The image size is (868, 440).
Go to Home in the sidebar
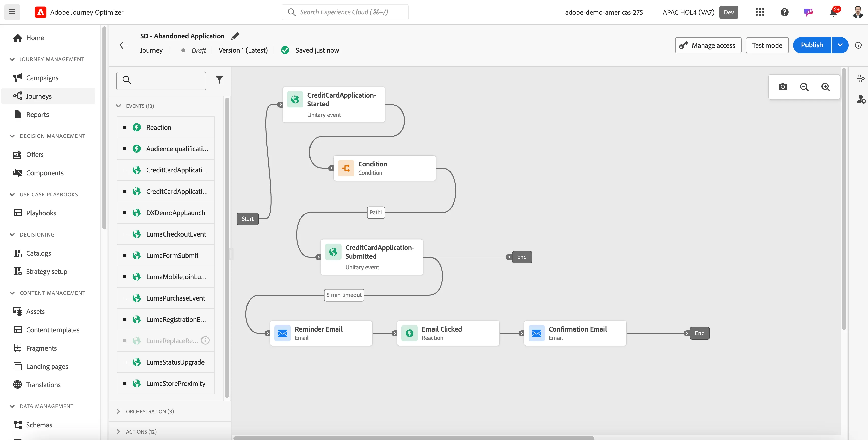[x=35, y=38]
